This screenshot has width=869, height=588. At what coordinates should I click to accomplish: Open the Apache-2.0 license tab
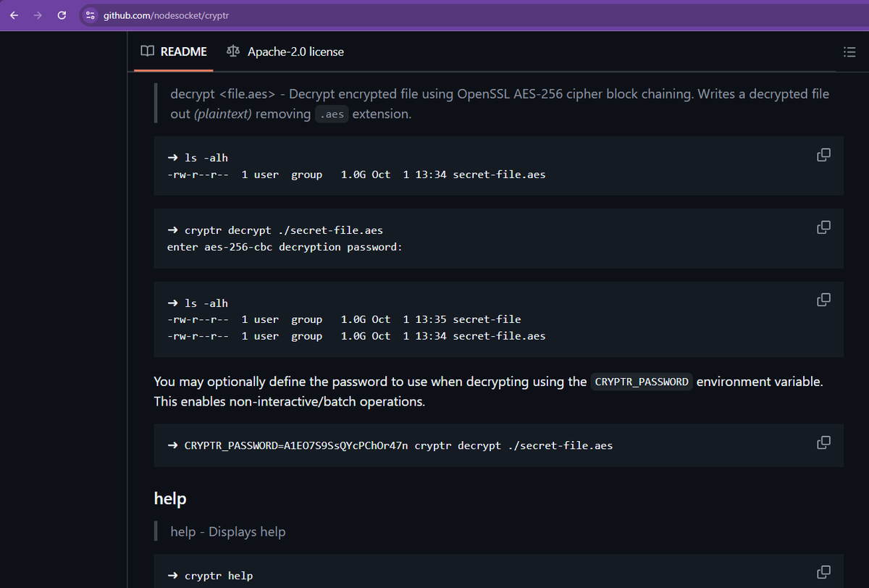coord(285,51)
